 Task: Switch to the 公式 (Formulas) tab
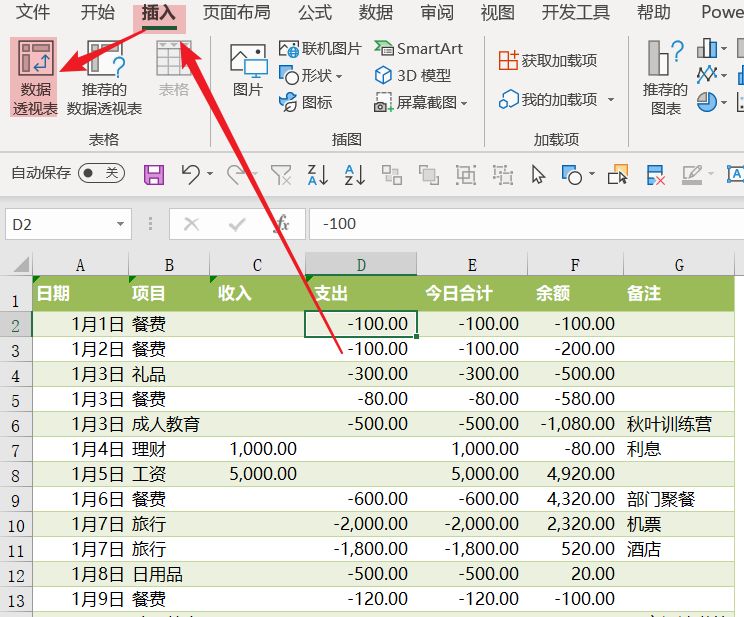pos(315,12)
